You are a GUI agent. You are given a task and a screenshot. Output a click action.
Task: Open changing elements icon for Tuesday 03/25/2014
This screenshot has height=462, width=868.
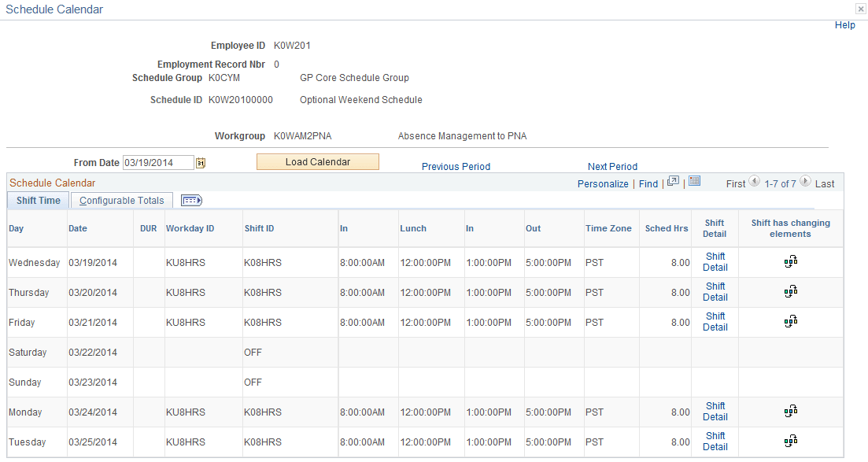tap(791, 441)
